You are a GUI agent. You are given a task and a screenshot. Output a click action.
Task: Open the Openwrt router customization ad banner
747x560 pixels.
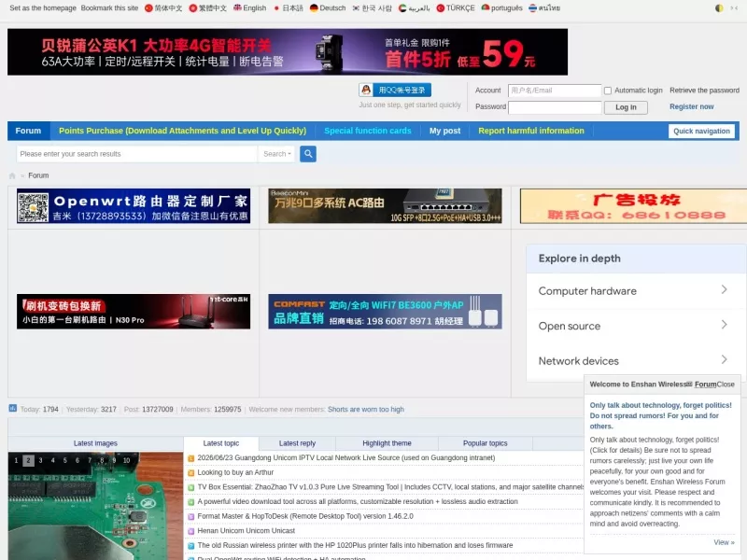(134, 205)
